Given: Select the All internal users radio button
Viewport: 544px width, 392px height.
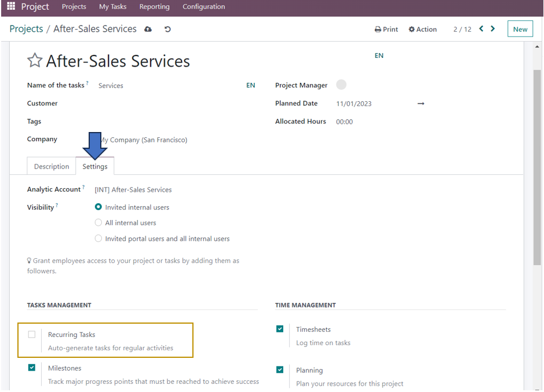Looking at the screenshot, I should click(98, 222).
